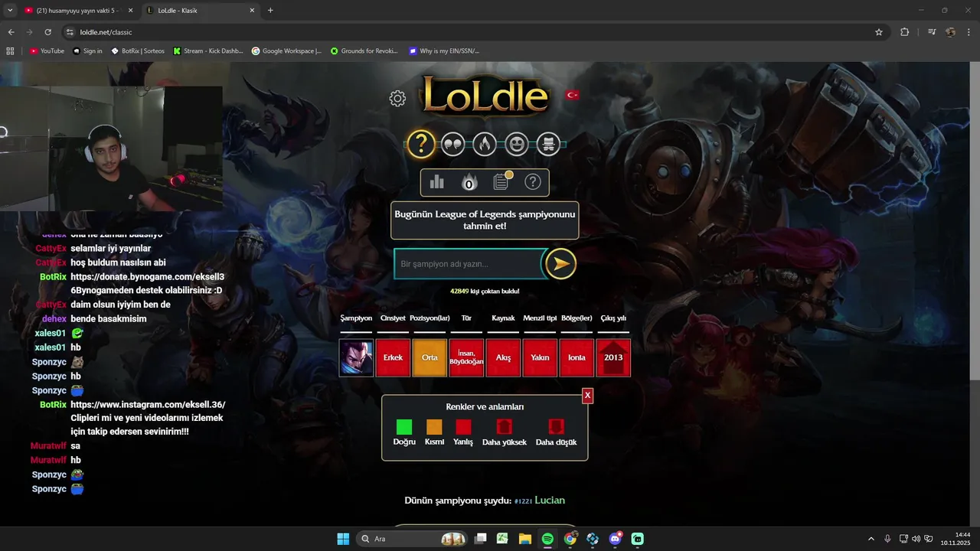This screenshot has width=980, height=551.
Task: Select the Classic question mark mode
Action: tap(421, 143)
